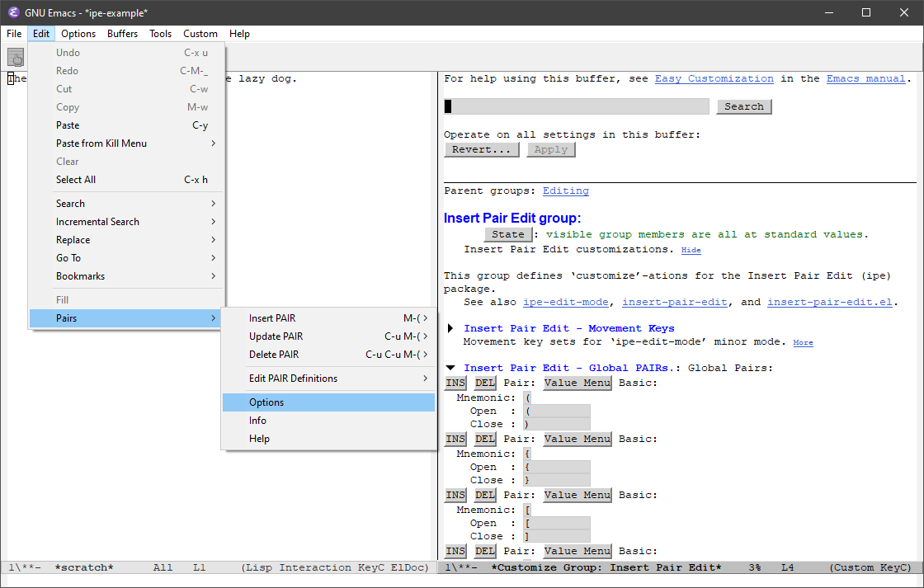Image resolution: width=924 pixels, height=588 pixels.
Task: Follow the ipe-edit-mode link
Action: 566,303
